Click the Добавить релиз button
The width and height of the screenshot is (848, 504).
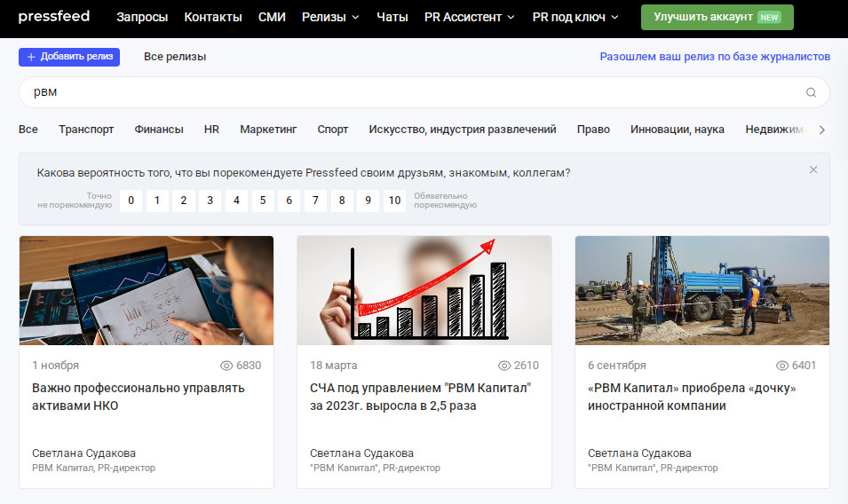69,57
